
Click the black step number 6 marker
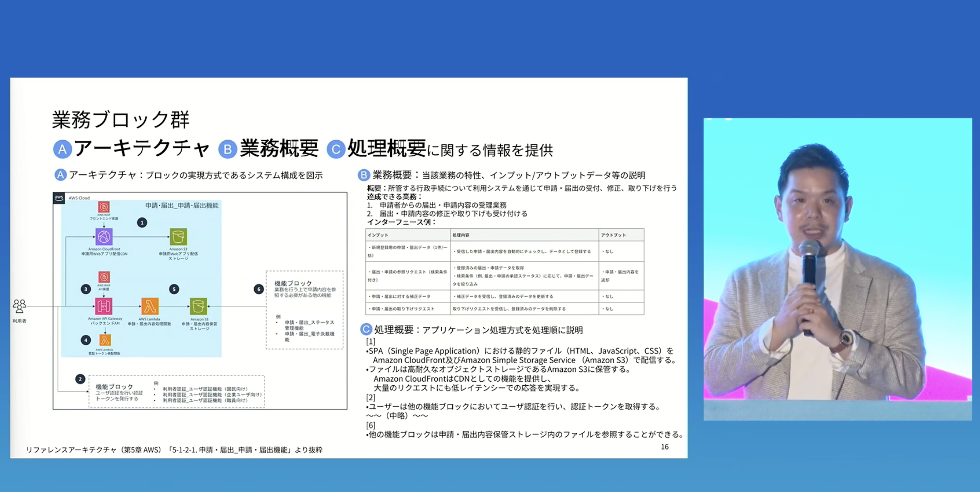(x=259, y=289)
